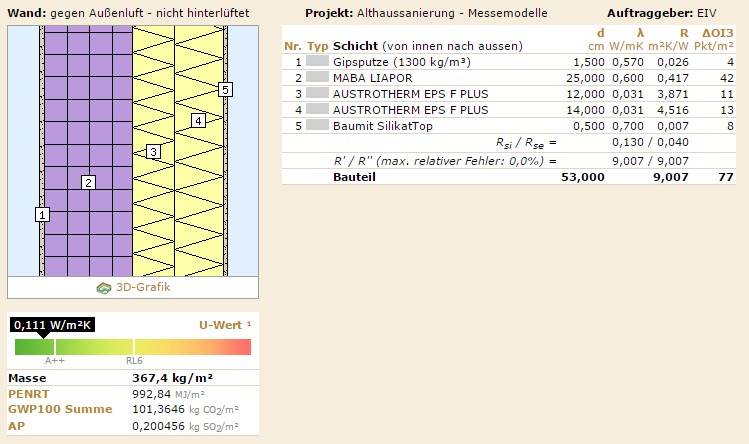
Task: Click the PENRT label
Action: click(x=29, y=394)
